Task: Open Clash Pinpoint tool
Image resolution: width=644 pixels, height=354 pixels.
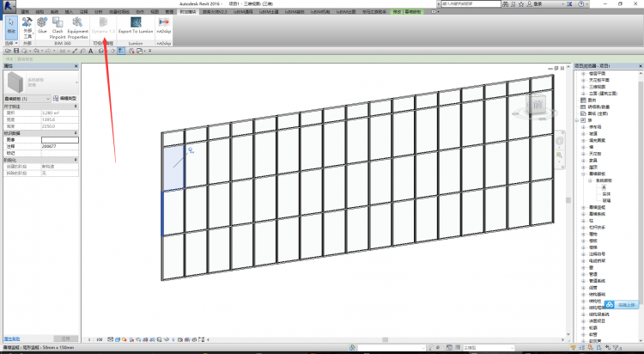Action: click(x=58, y=27)
